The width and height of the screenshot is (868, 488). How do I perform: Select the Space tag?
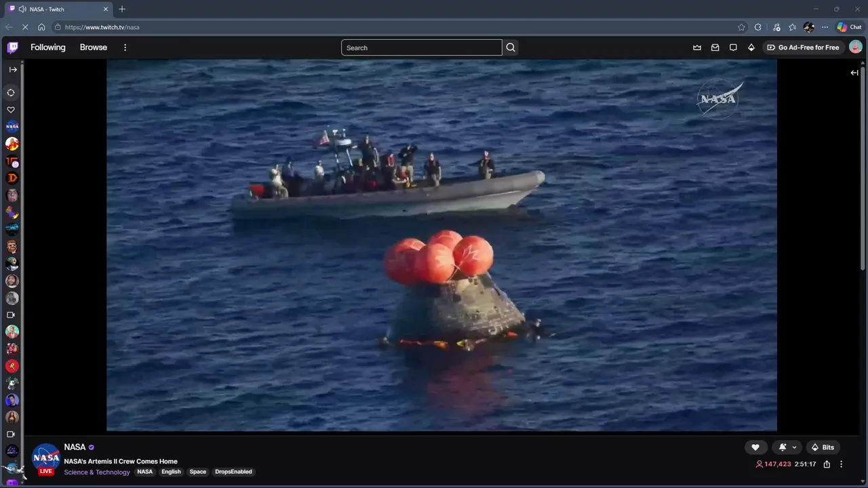click(198, 472)
